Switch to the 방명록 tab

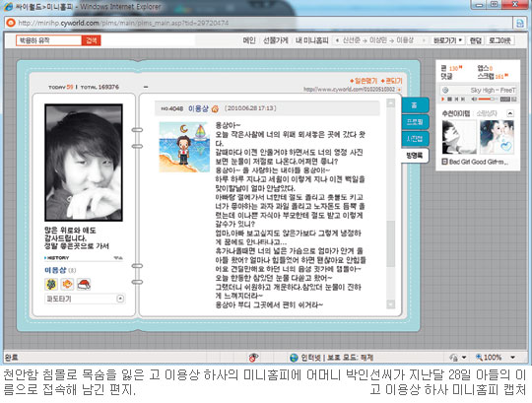click(415, 156)
